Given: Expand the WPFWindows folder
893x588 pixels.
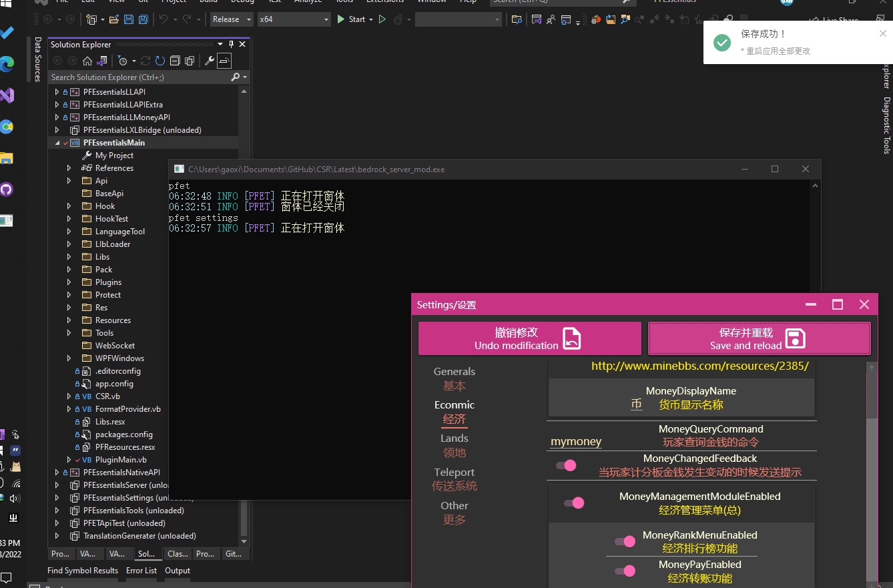Looking at the screenshot, I should pyautogui.click(x=69, y=358).
